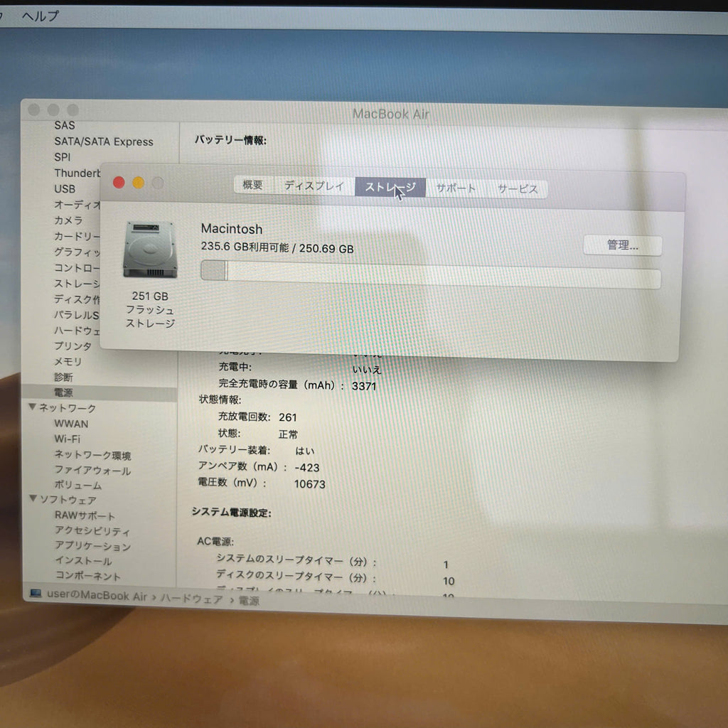Select ボリューム in the sidebar
The height and width of the screenshot is (728, 728).
[77, 485]
